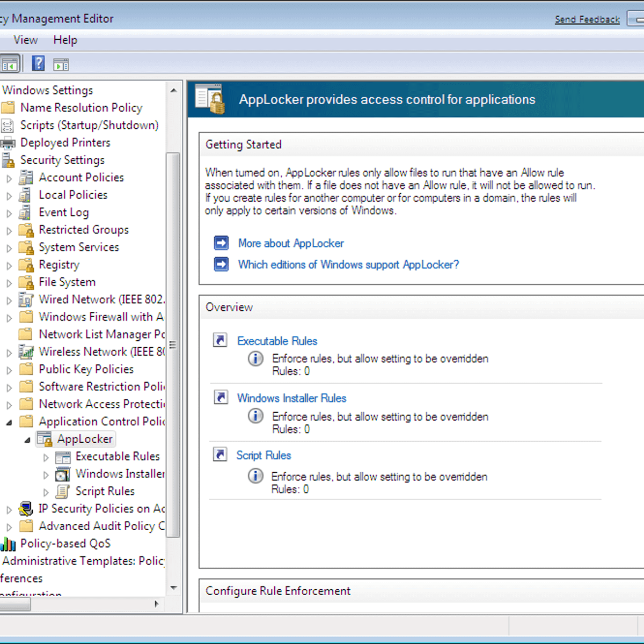The width and height of the screenshot is (644, 644).
Task: Expand the Event Log node
Action: (x=9, y=214)
